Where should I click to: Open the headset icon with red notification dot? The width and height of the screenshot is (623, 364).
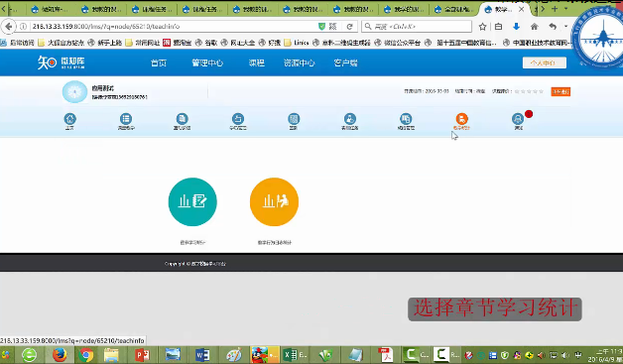click(x=518, y=119)
